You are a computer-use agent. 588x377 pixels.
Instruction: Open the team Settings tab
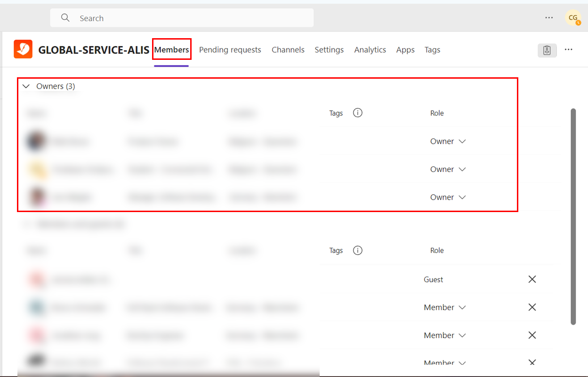329,50
